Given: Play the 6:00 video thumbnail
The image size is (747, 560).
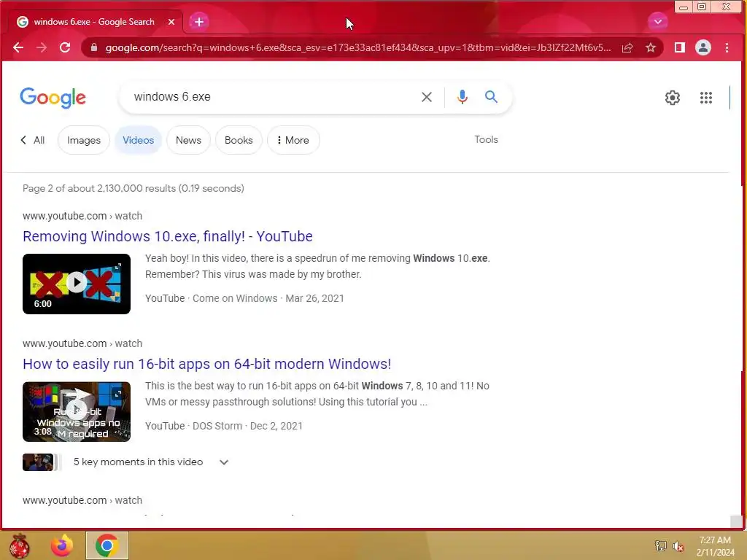Looking at the screenshot, I should click(76, 284).
